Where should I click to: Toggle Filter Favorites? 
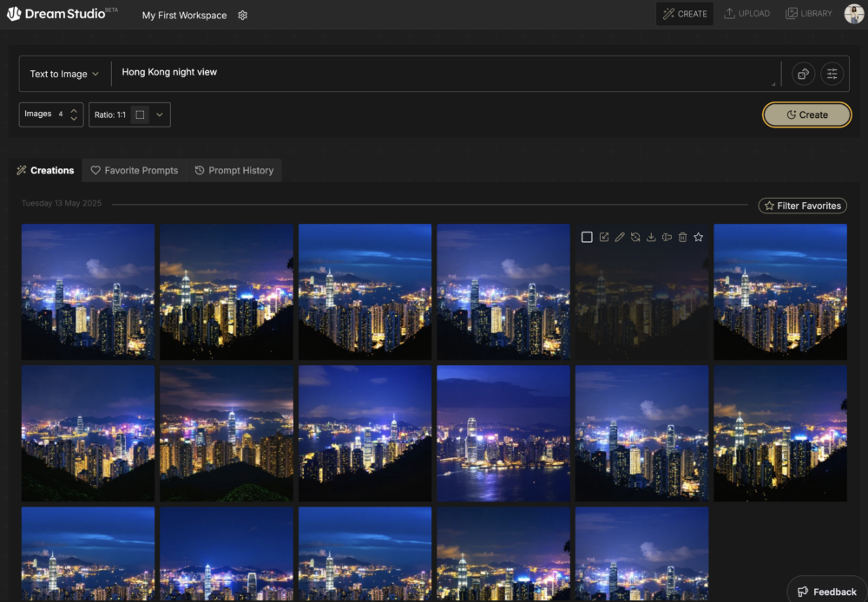pyautogui.click(x=802, y=206)
